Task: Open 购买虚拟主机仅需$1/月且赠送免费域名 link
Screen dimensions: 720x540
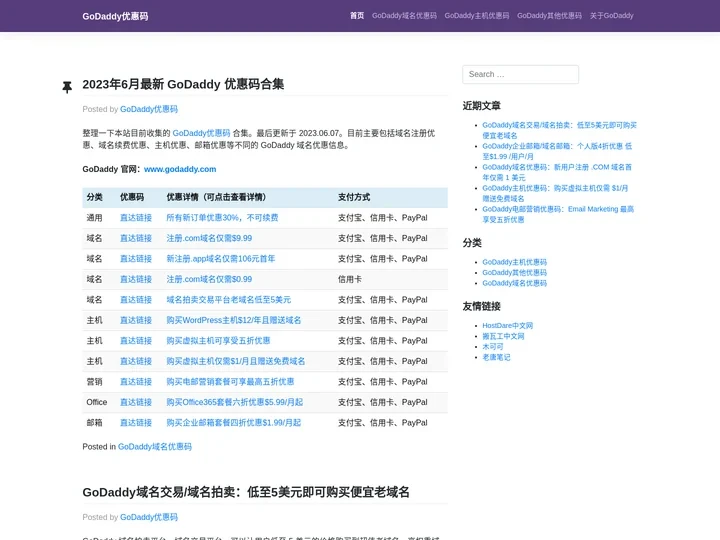Action: (x=236, y=361)
